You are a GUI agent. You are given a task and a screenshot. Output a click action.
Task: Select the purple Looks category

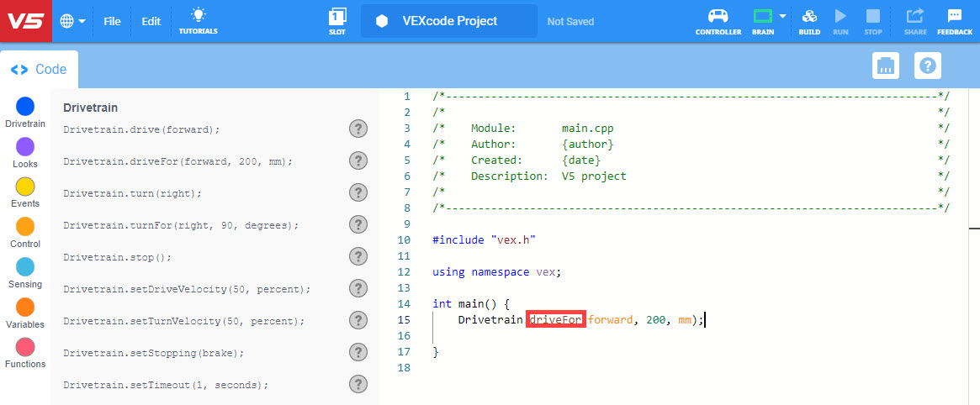25,148
